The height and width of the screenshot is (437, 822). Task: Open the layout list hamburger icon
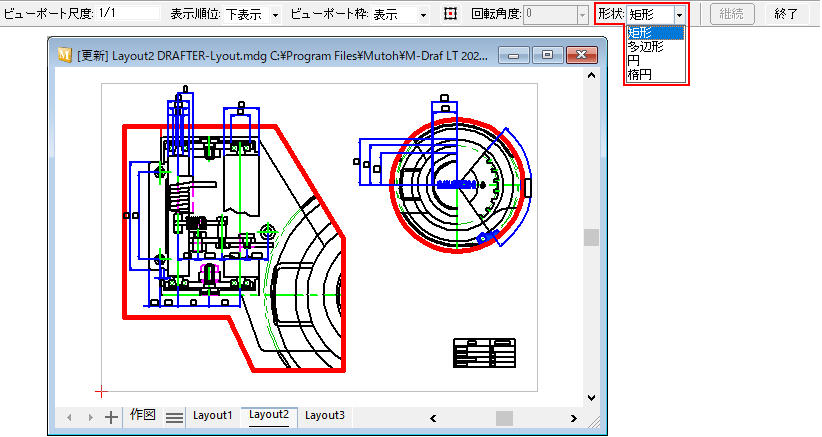173,417
